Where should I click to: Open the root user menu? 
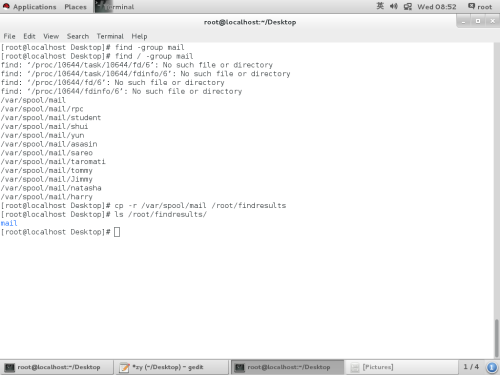coord(480,7)
